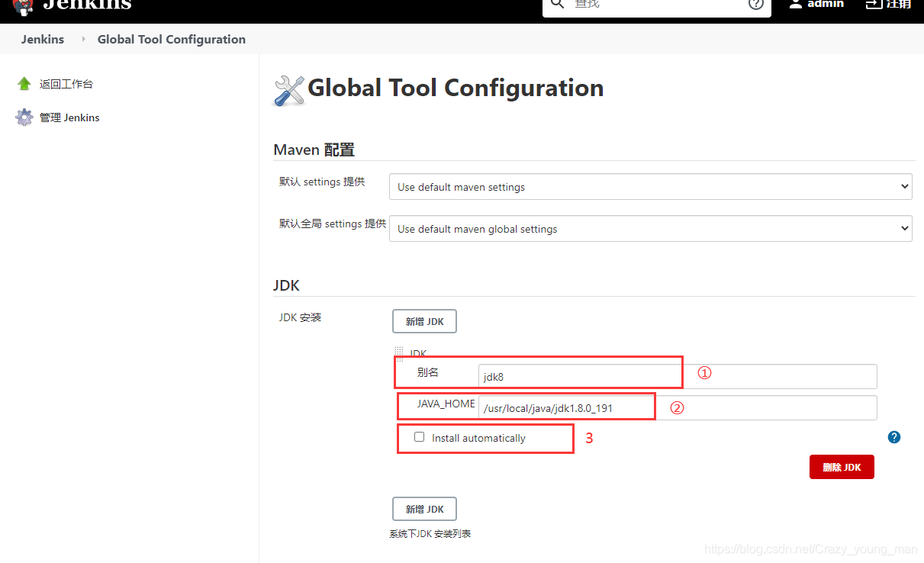Image resolution: width=924 pixels, height=563 pixels.
Task: Click the Global Tool Configuration page title
Action: click(456, 88)
